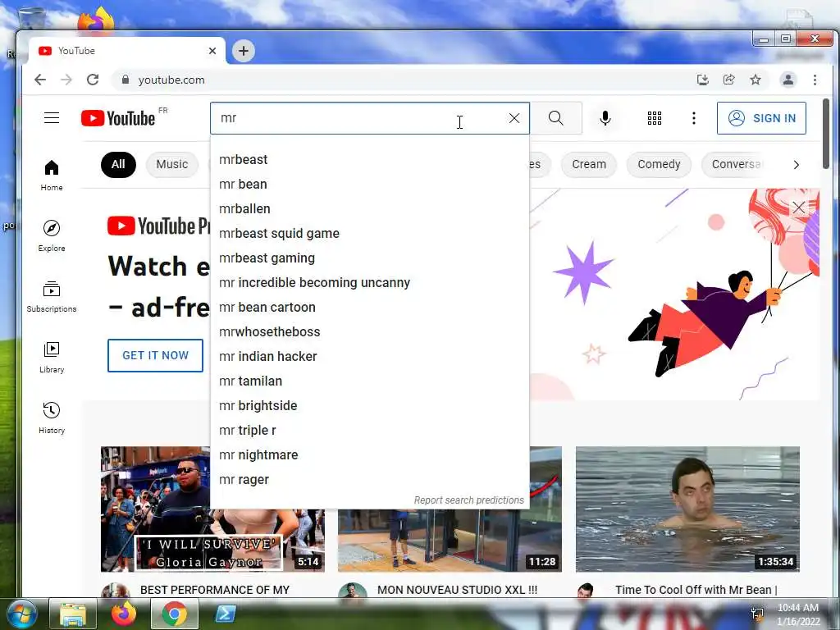Select the Comedy filter chip
840x630 pixels.
659,164
